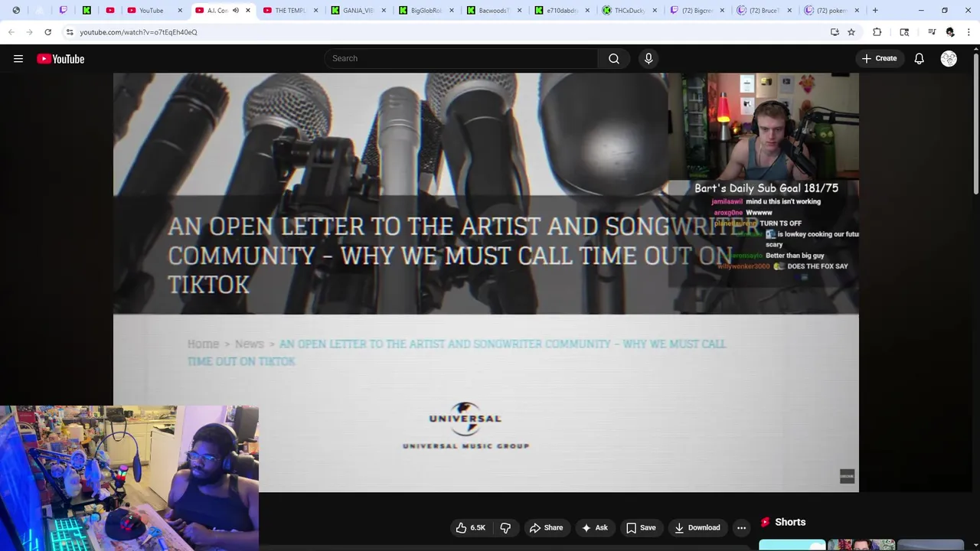This screenshot has width=980, height=551.
Task: Open a new browser tab
Action: (x=875, y=11)
